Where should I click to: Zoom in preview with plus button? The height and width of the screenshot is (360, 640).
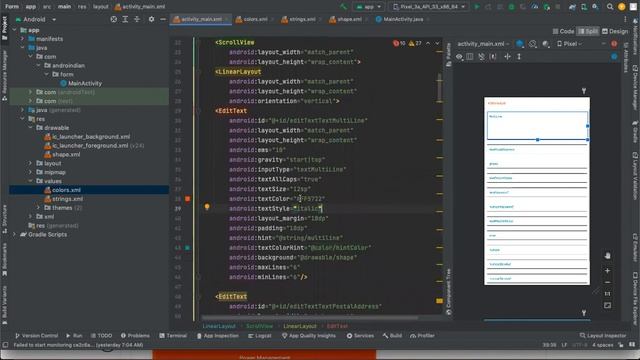click(x=607, y=271)
